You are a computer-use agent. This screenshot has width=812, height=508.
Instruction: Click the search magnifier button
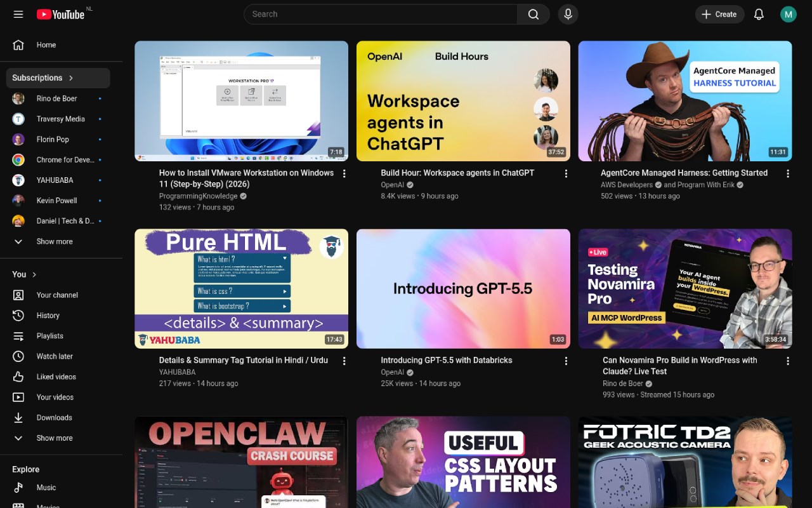pyautogui.click(x=534, y=14)
